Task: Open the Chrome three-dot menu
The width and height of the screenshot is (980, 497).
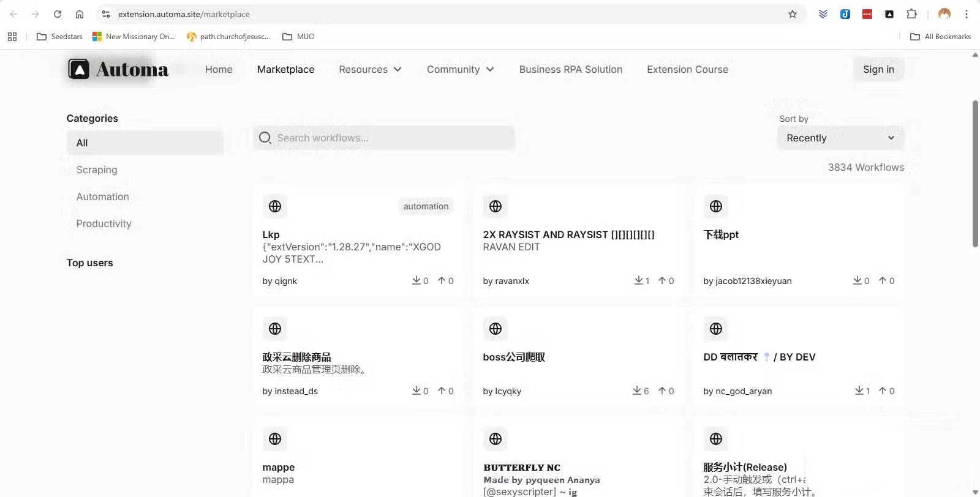Action: pyautogui.click(x=967, y=14)
